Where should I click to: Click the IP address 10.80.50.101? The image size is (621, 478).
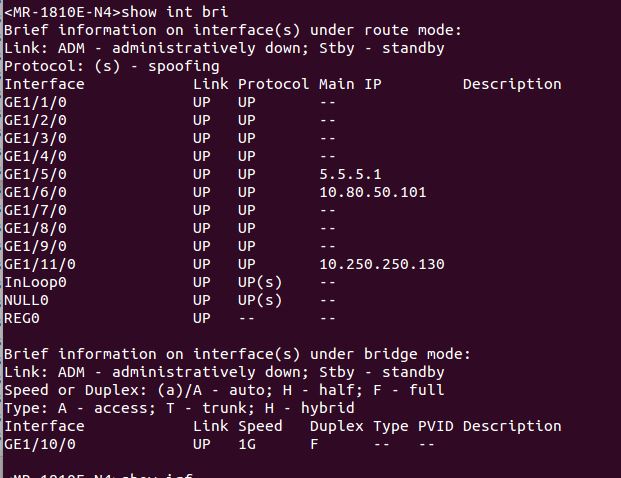[x=373, y=192]
